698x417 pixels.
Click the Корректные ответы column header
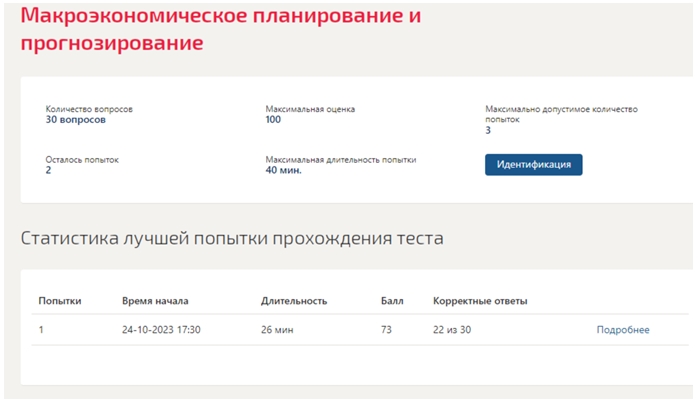[x=480, y=301]
